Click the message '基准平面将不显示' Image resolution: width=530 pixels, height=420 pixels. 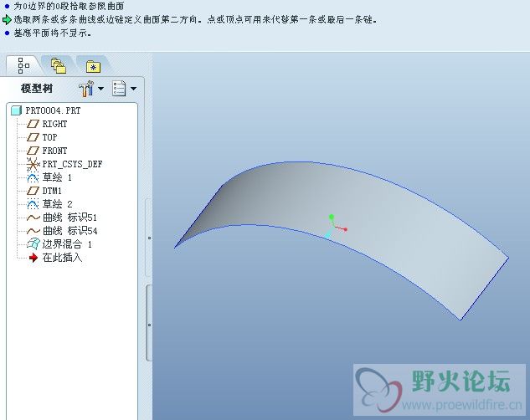coord(53,33)
